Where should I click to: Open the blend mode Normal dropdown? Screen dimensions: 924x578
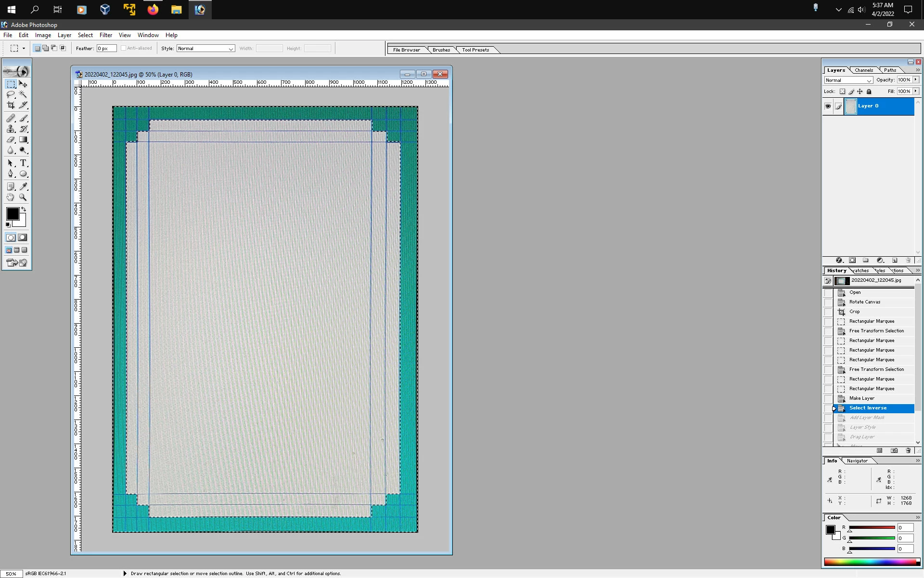pos(848,80)
